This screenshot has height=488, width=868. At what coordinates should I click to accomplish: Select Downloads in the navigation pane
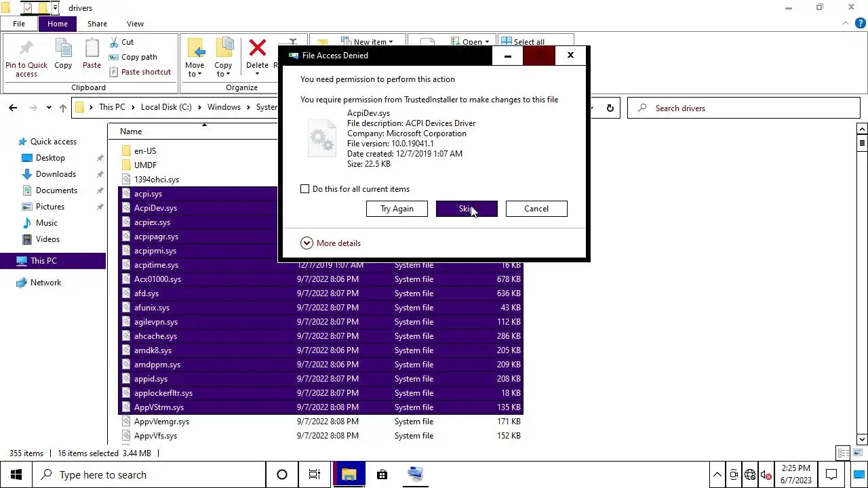(x=56, y=174)
